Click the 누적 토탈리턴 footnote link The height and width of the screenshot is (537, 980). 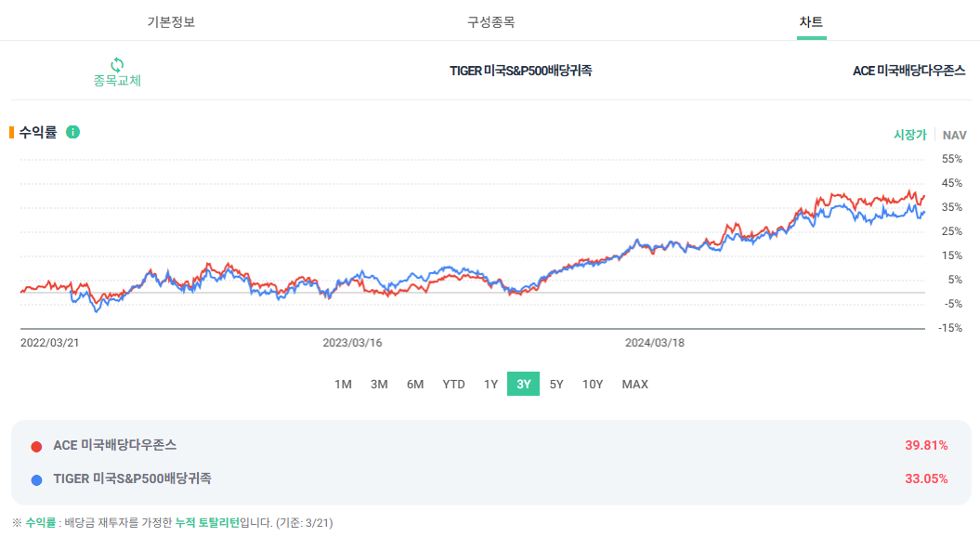[x=207, y=523]
